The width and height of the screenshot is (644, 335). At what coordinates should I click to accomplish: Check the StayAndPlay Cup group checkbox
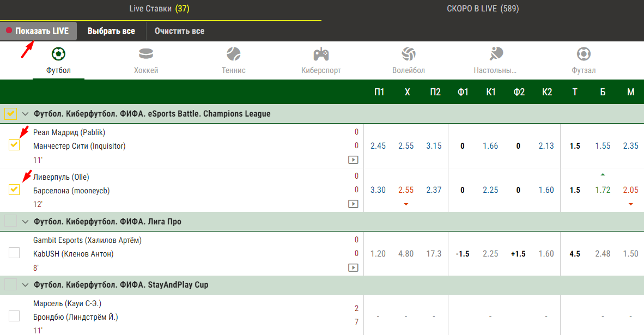10,284
